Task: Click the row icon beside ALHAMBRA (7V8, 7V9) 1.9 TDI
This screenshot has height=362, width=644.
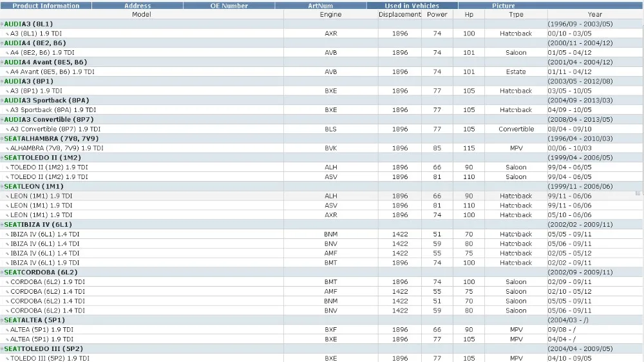Action: point(7,149)
